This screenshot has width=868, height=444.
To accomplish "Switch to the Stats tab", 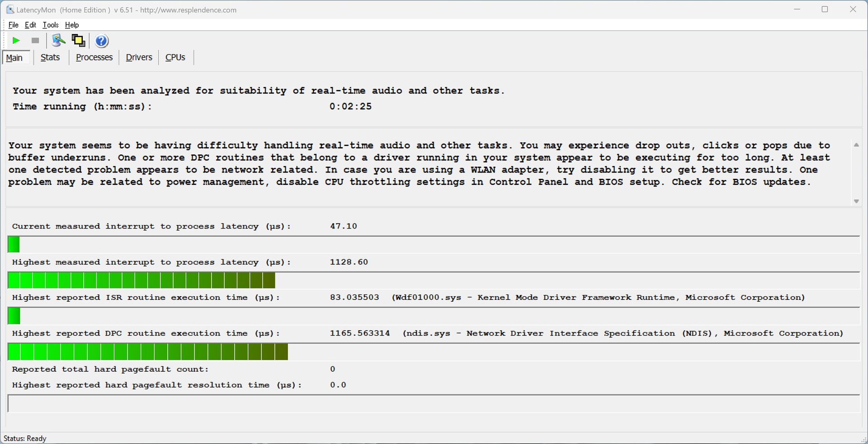I will pos(50,57).
